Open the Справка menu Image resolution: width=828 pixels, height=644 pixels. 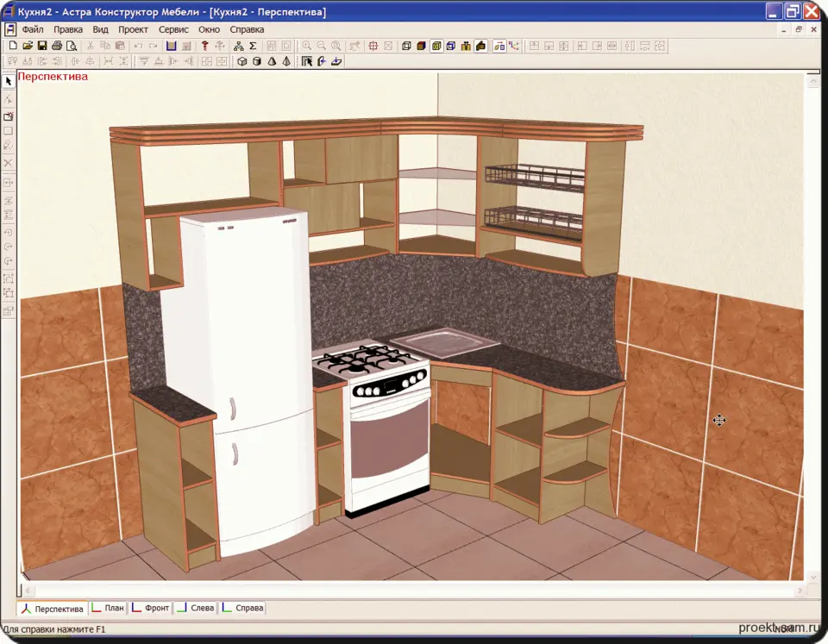247,29
